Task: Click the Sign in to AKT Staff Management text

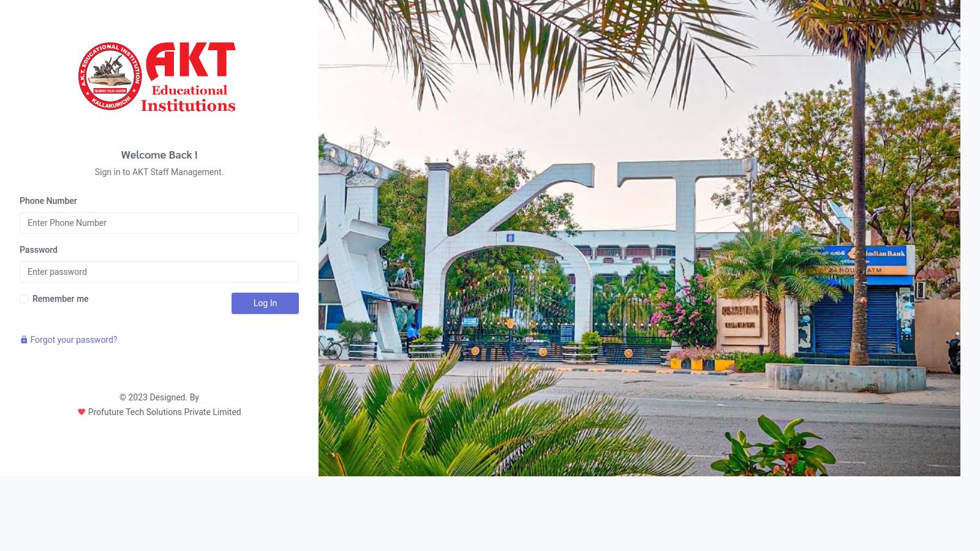Action: (159, 172)
